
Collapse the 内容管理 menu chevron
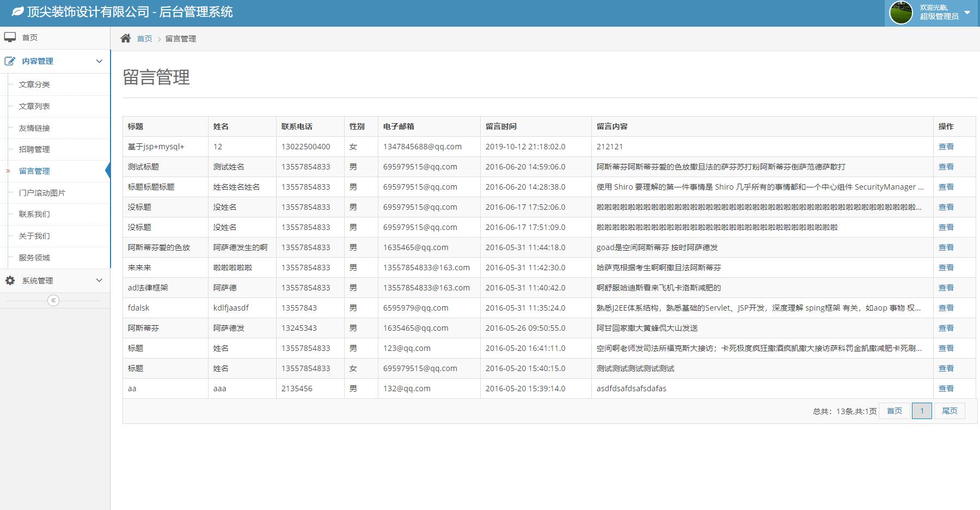99,62
